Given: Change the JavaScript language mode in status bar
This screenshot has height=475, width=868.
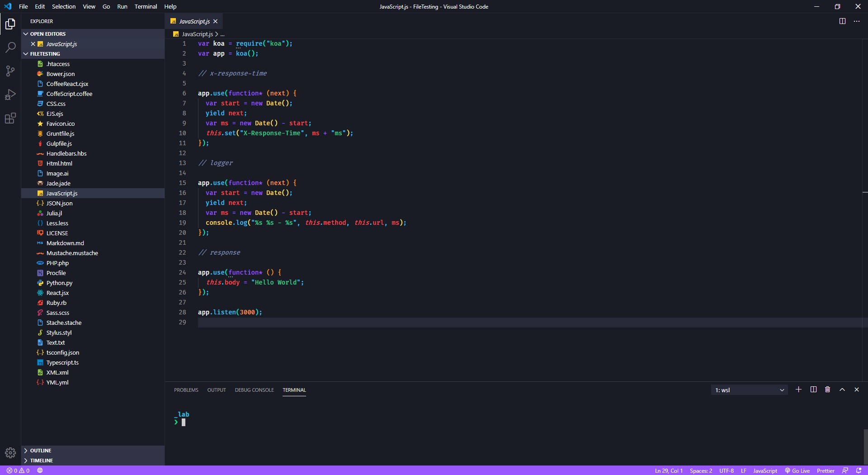Looking at the screenshot, I should tap(765, 470).
